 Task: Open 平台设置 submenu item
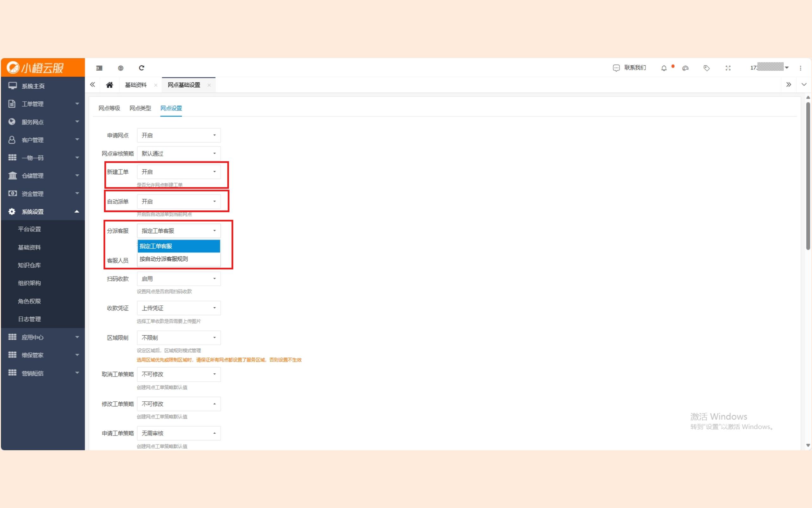tap(43, 229)
